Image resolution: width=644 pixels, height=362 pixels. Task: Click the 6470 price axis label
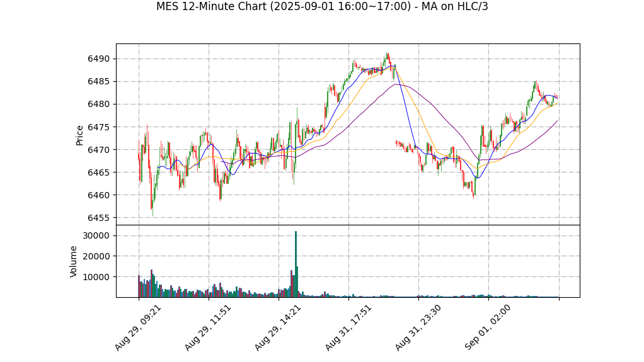(x=99, y=150)
